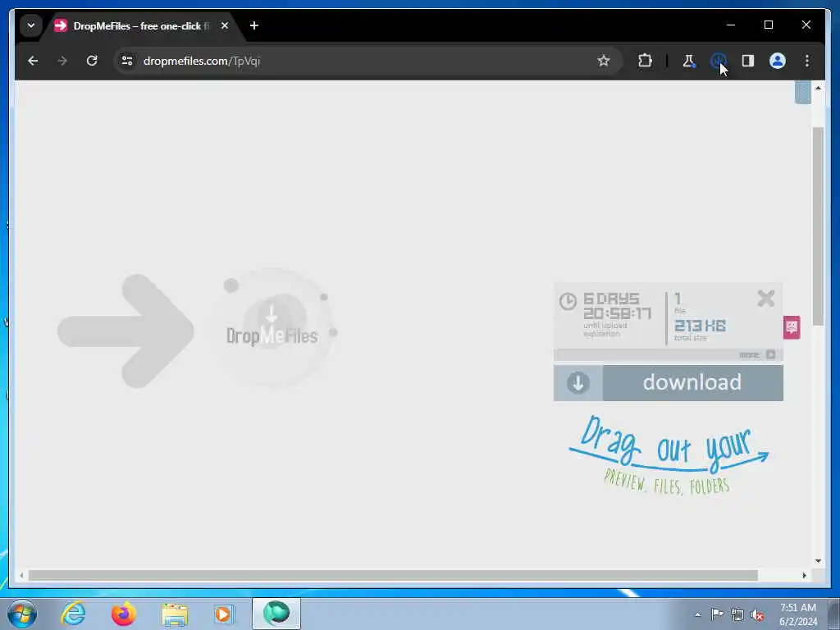Select the DropMeFiles tab

click(141, 25)
